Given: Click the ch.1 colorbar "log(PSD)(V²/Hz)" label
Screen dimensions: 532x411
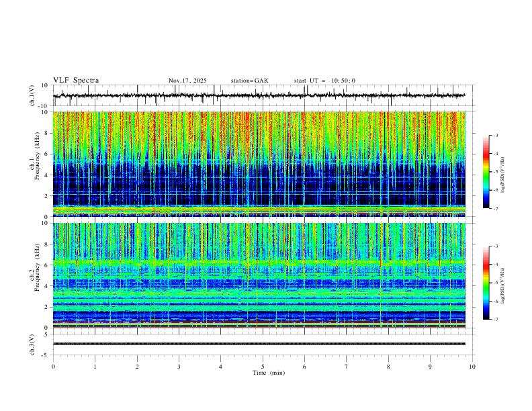Looking at the screenshot, I should [503, 175].
